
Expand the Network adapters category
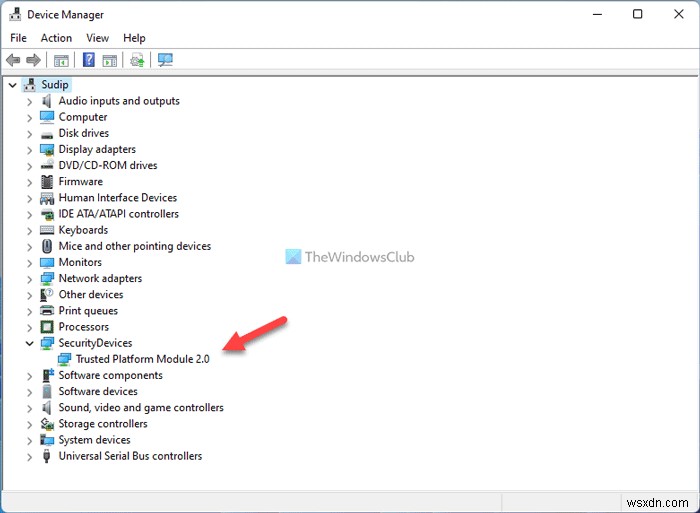[29, 279]
